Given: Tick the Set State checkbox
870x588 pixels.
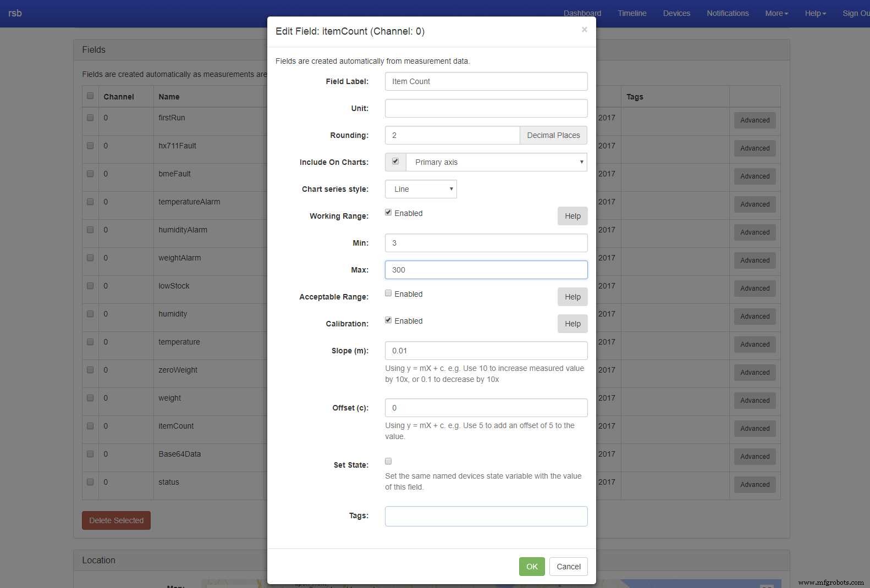Looking at the screenshot, I should pyautogui.click(x=388, y=461).
